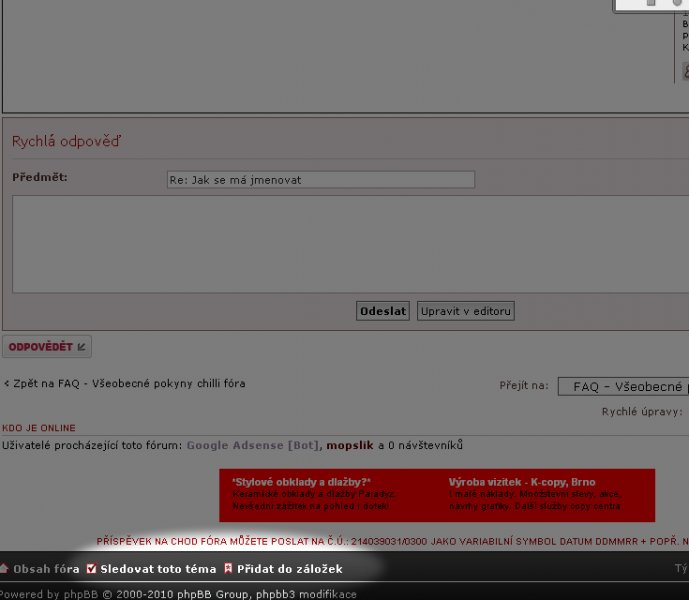Click inside the quick reply message text area
Viewport: 689px width, 600px height.
click(x=350, y=243)
